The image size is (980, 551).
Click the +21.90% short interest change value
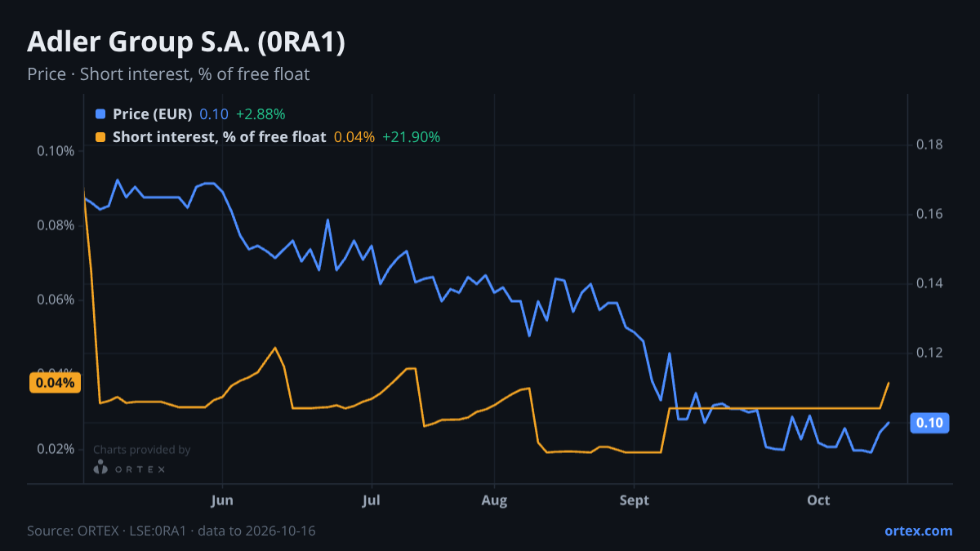(x=411, y=137)
